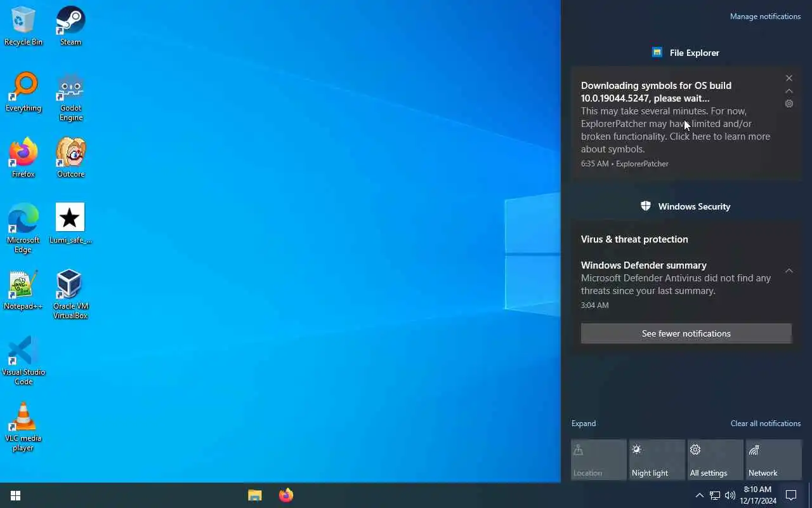
Task: Click the '6:35 AM • ExplorerPatcher' timestamp
Action: 625,164
